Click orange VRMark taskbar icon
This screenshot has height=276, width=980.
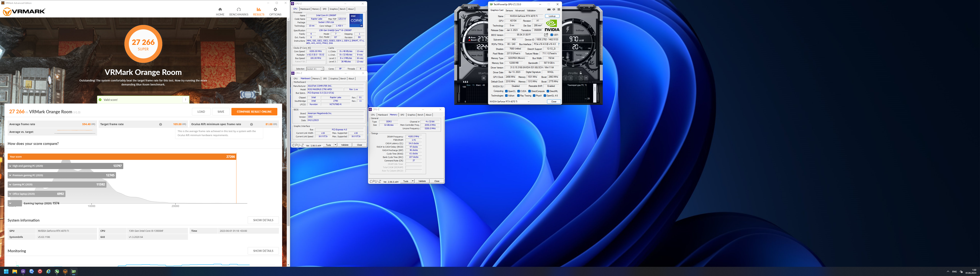pyautogui.click(x=65, y=271)
